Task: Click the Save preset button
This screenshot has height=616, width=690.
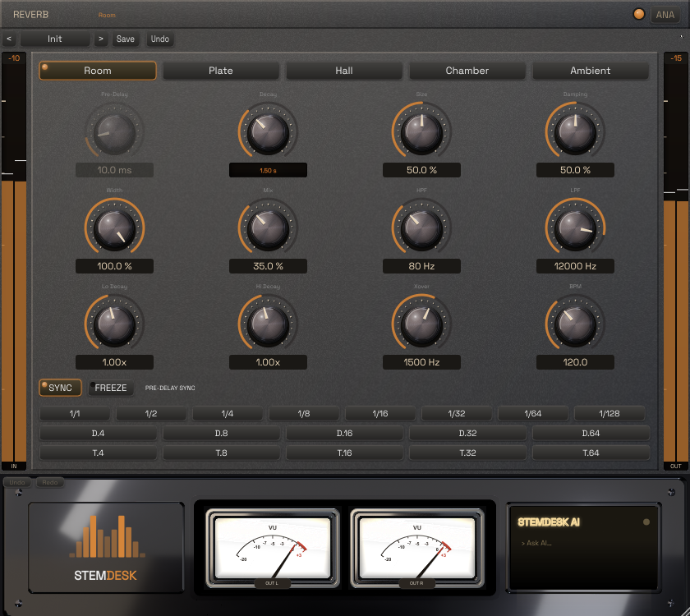Action: 126,39
